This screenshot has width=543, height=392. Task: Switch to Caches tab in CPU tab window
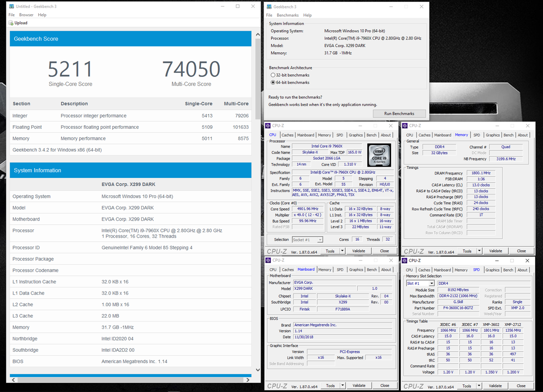click(287, 135)
